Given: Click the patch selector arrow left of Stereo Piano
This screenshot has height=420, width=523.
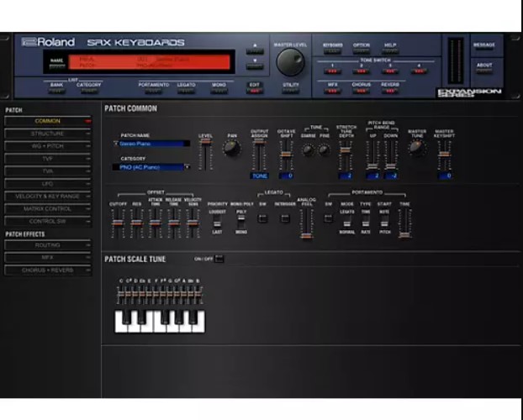Looking at the screenshot, I should pyautogui.click(x=116, y=144).
